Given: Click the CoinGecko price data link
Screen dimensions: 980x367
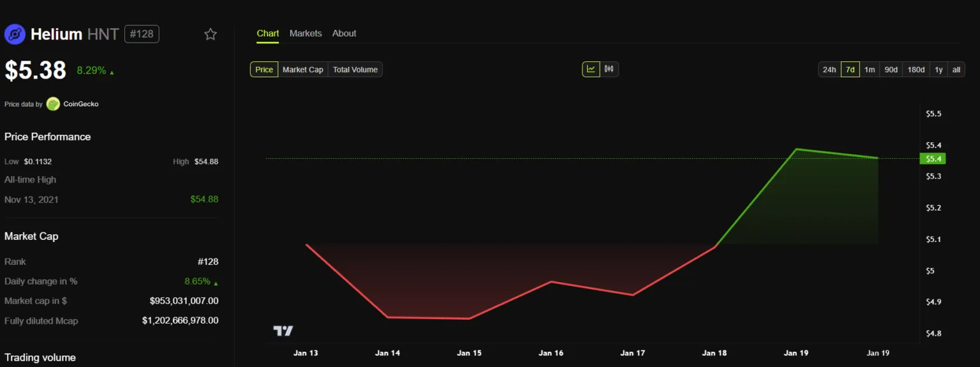Looking at the screenshot, I should coord(81,104).
